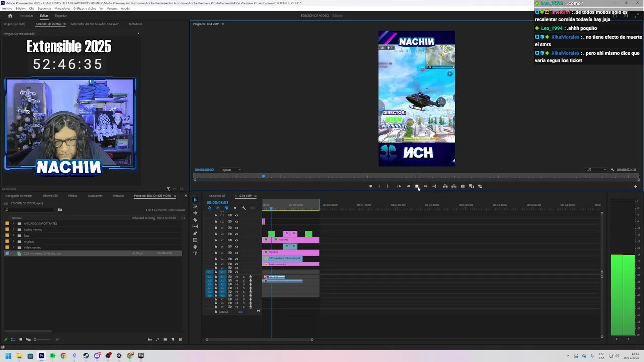Open the Archivo menu
This screenshot has width=644, height=362.
pyautogui.click(x=7, y=9)
